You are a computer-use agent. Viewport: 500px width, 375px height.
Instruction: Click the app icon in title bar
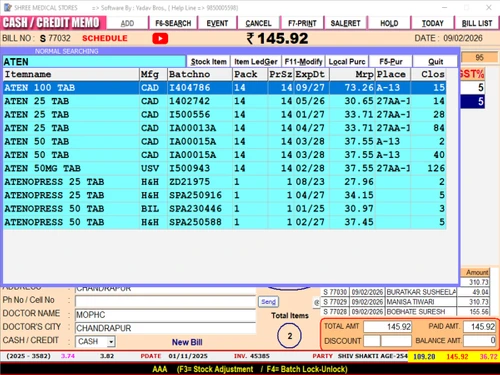tap(7, 7)
